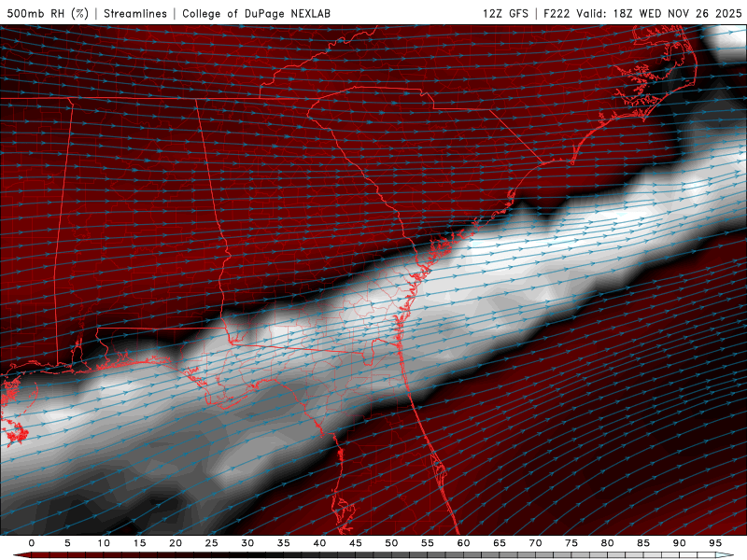This screenshot has width=747, height=560.
Task: Click the '5' colorbar scale label
Action: (x=67, y=543)
